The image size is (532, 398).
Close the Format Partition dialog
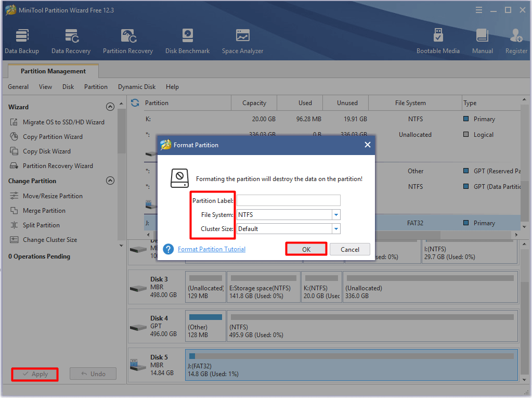(x=368, y=145)
